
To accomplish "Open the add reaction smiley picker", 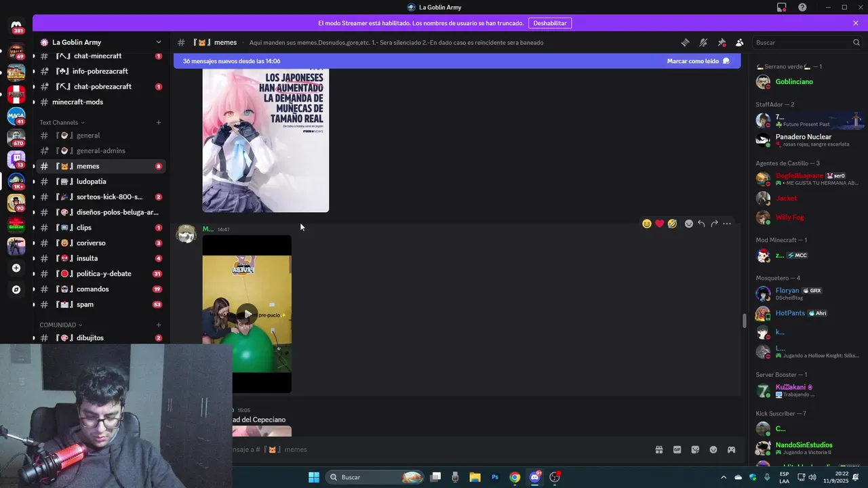I will [689, 224].
